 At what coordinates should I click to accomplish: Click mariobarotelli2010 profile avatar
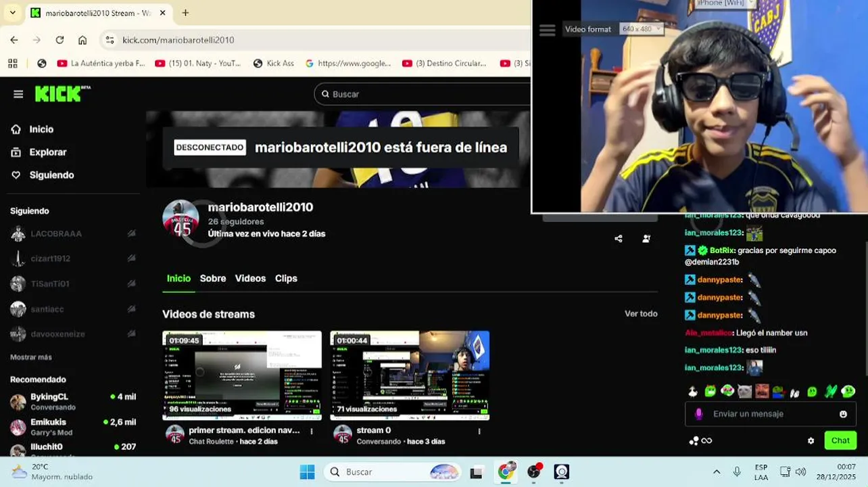[x=180, y=218]
